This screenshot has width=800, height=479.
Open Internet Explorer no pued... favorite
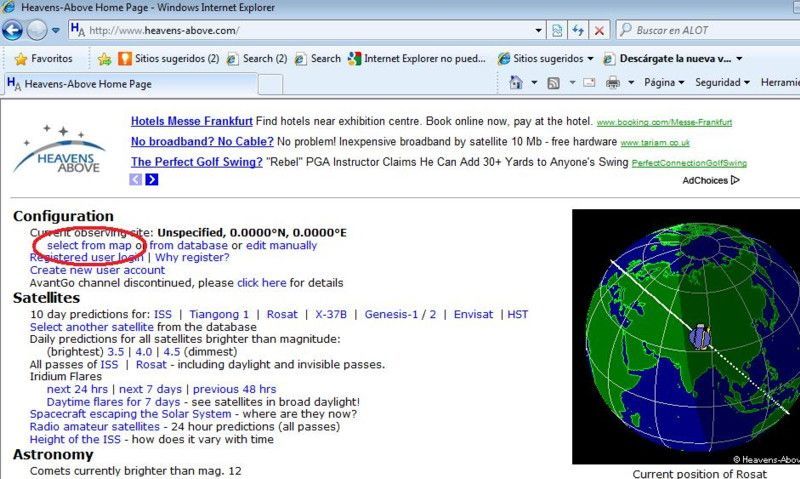pyautogui.click(x=417, y=59)
